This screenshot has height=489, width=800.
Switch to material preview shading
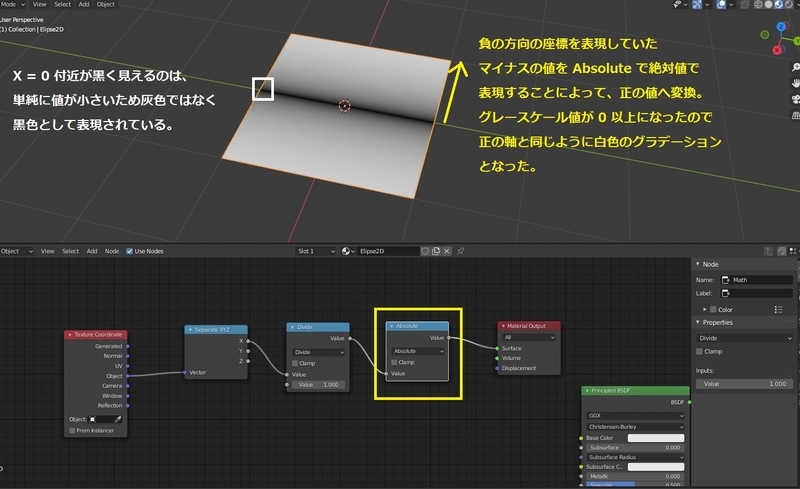point(779,4)
